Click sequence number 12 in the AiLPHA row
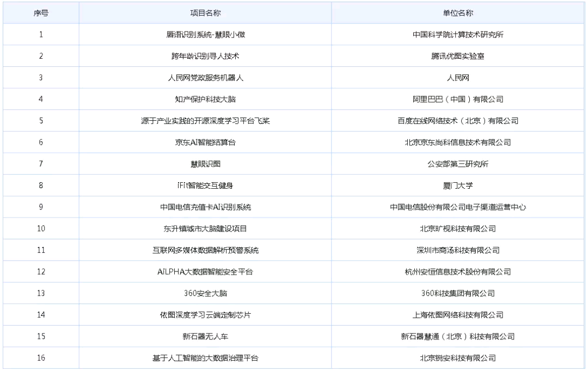 (41, 271)
